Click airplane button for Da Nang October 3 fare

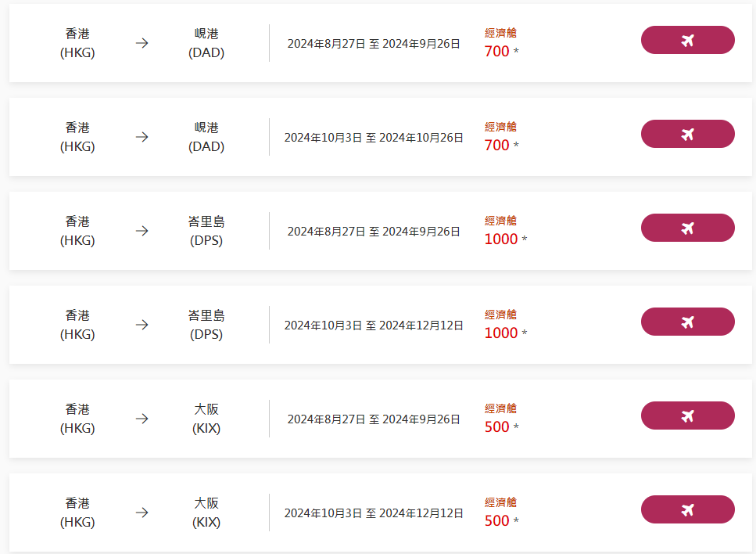[687, 134]
